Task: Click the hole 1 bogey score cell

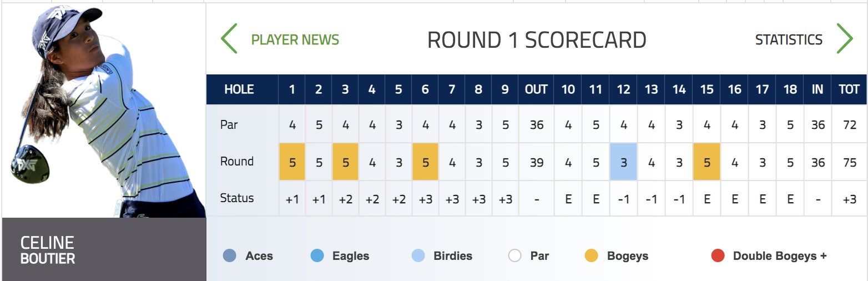Action: pyautogui.click(x=292, y=162)
